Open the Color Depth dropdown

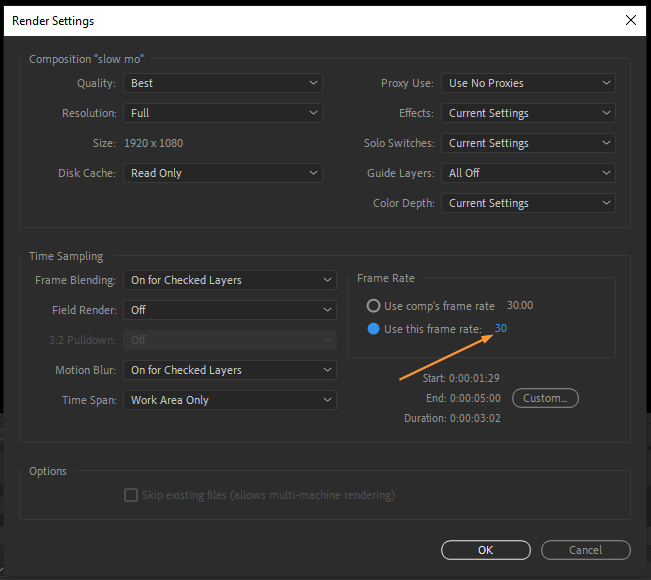click(x=528, y=203)
